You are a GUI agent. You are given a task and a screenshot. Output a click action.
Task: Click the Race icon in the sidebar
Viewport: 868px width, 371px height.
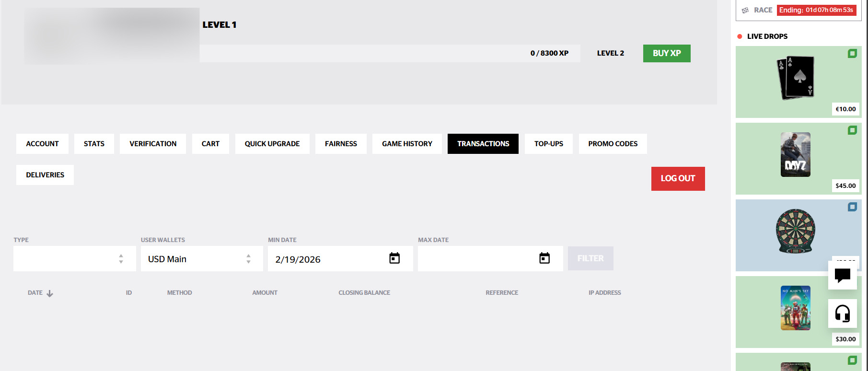point(745,10)
